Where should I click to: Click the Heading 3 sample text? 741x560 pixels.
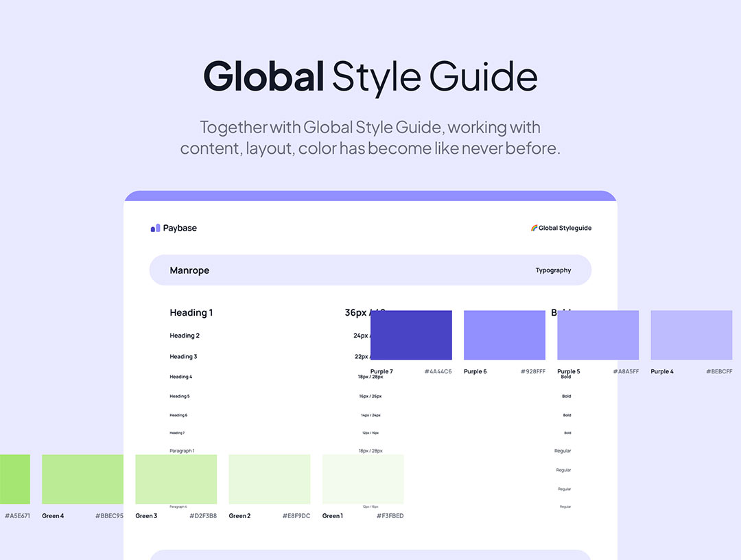(183, 357)
